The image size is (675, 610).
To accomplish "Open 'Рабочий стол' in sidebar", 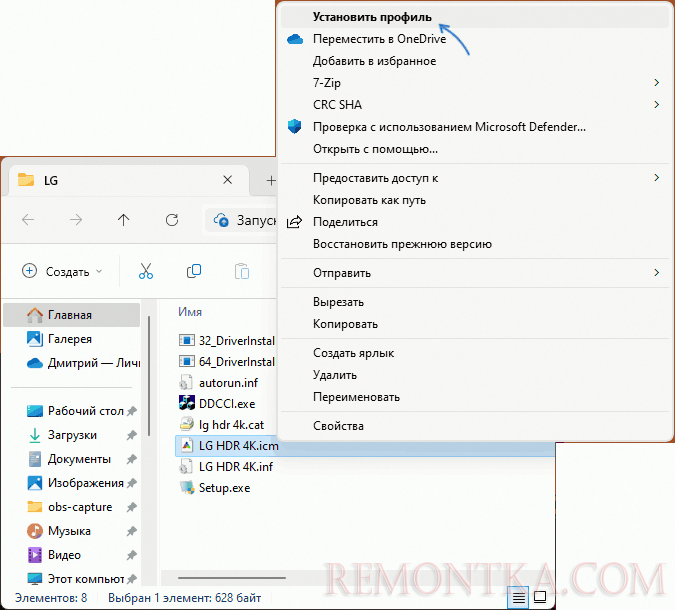I will coord(71,411).
